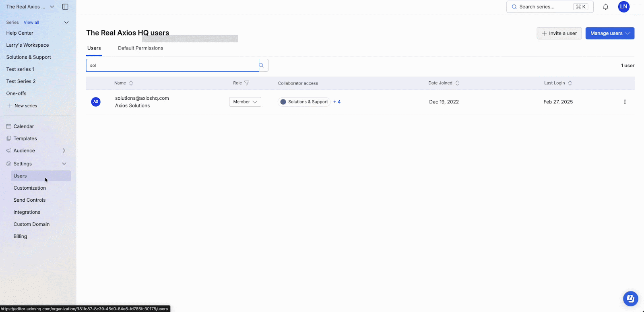Collapse the Settings section

pos(64,164)
